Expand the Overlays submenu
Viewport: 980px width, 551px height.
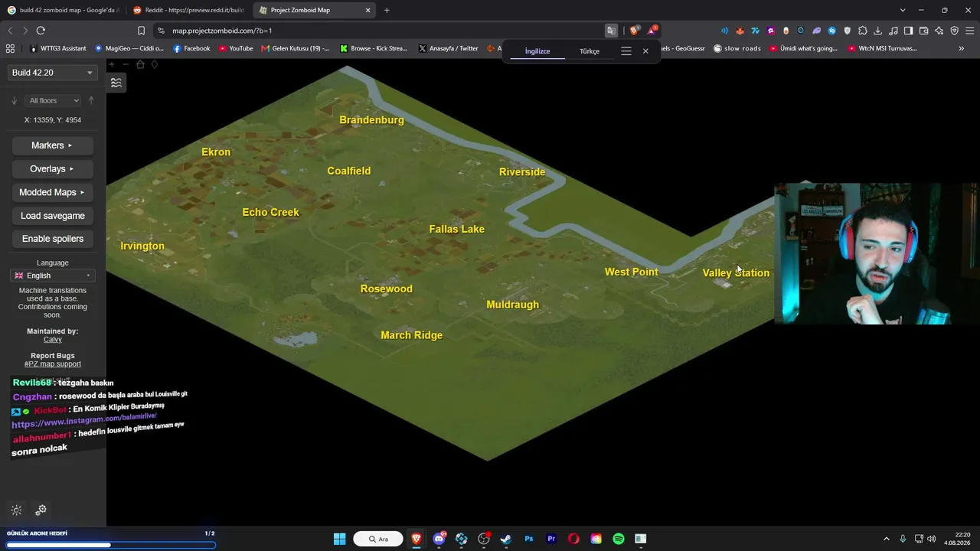click(52, 169)
